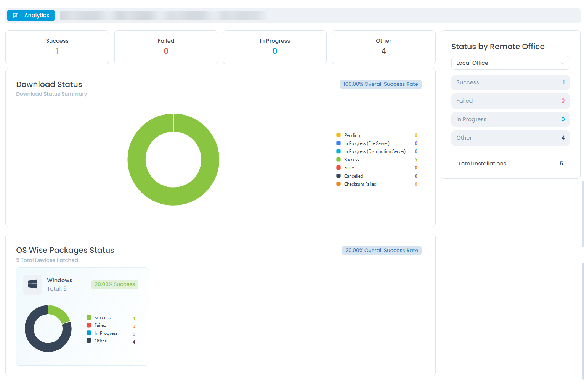The height and width of the screenshot is (392, 584).
Task: Click the Local Office dropdown chevron arrow
Action: click(x=562, y=63)
